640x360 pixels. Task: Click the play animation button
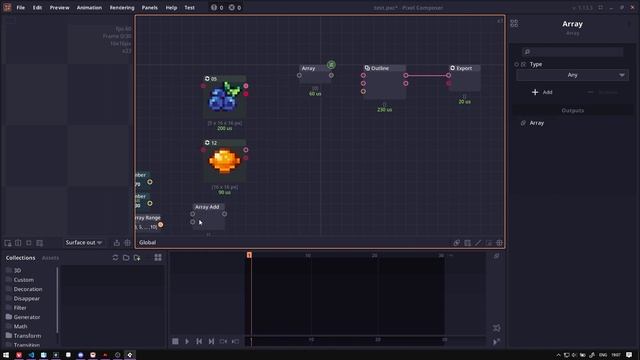click(187, 341)
